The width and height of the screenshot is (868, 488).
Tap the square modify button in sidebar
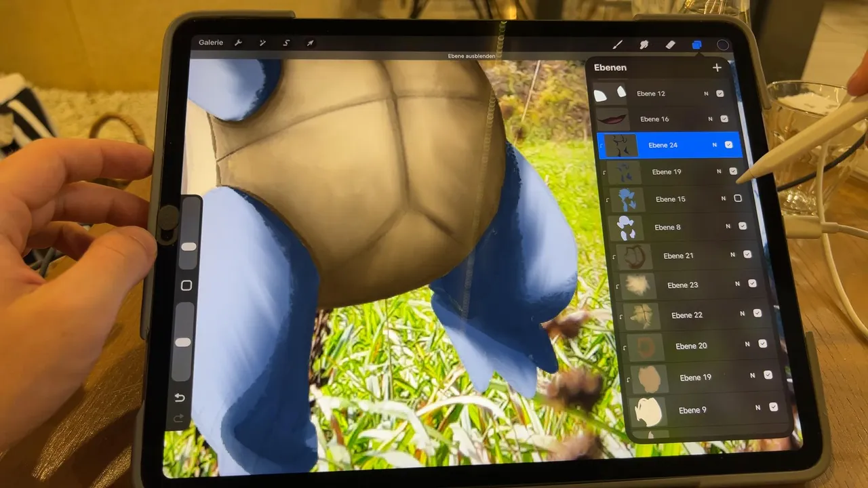[x=186, y=285]
